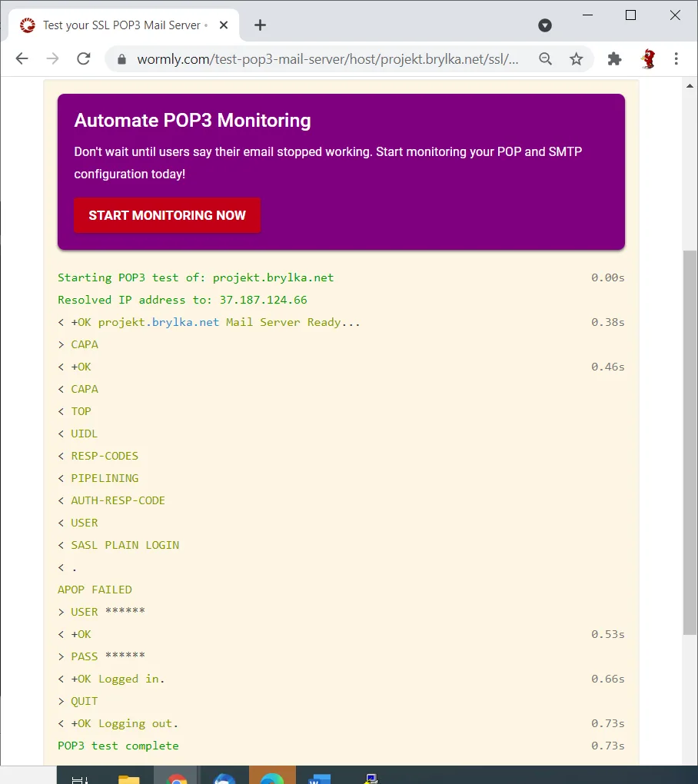View site information via the padlock icon
The height and width of the screenshot is (784, 698).
coord(121,59)
